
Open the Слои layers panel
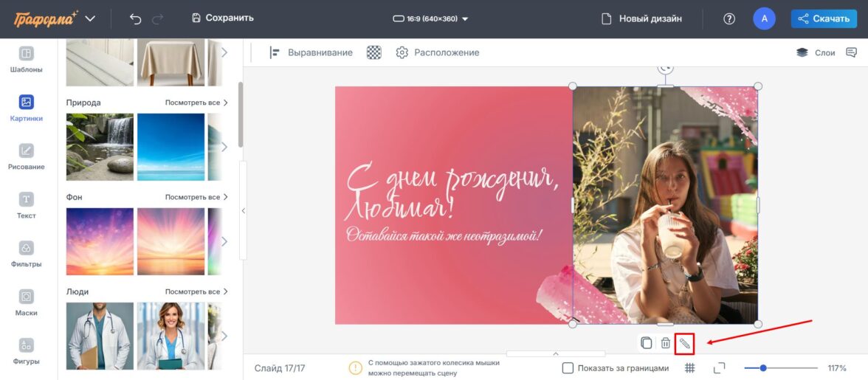click(816, 52)
